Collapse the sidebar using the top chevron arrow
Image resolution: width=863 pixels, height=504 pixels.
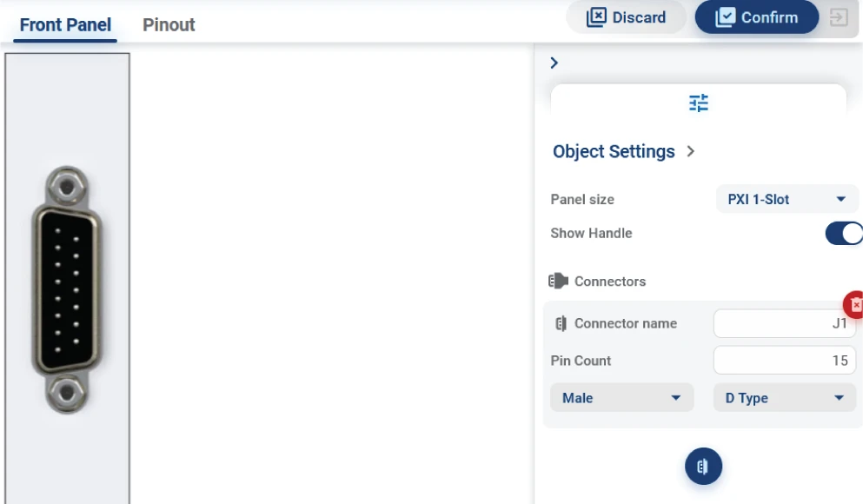(554, 62)
